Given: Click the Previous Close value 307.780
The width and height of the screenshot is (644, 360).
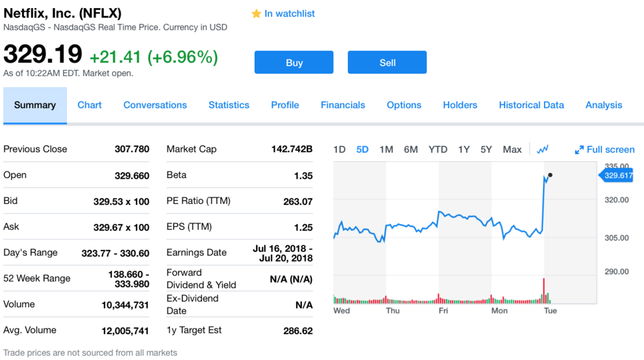Looking at the screenshot, I should tap(132, 149).
